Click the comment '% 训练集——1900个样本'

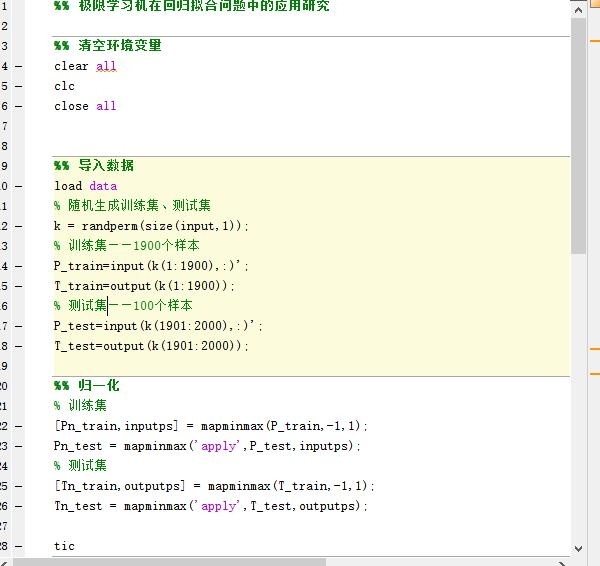click(x=127, y=245)
